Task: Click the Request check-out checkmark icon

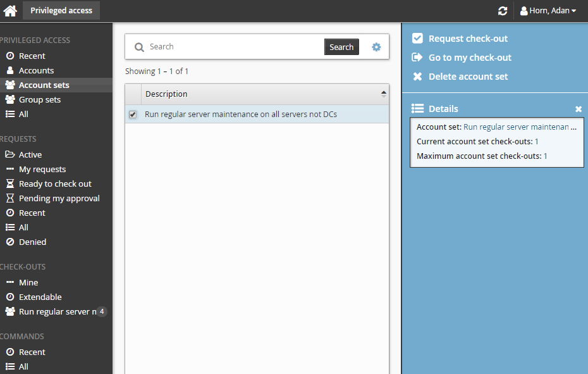Action: 417,39
